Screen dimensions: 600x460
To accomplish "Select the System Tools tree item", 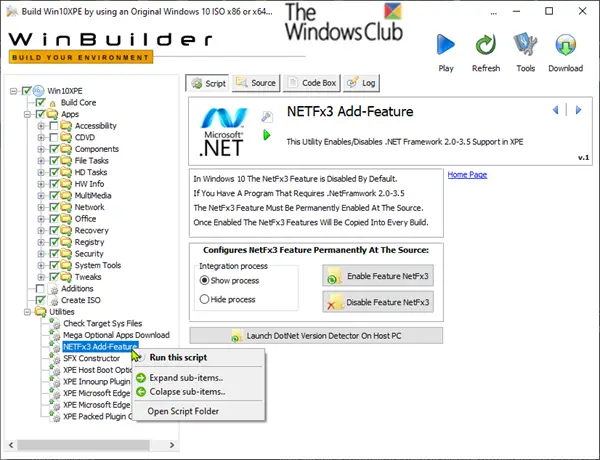I will tap(98, 265).
